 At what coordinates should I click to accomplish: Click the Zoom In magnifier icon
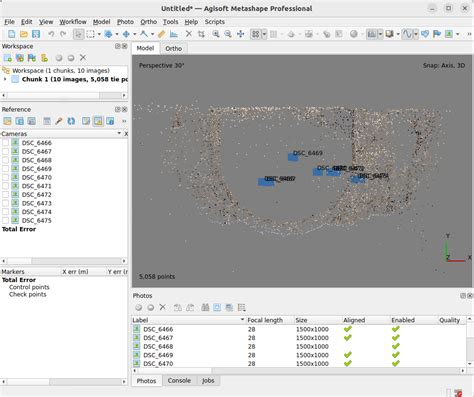pyautogui.click(x=216, y=34)
